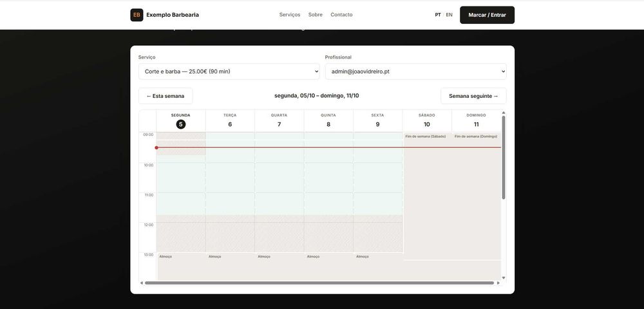
Task: Click scroll-left arrow of calendar scrollbar
Action: [x=142, y=283]
